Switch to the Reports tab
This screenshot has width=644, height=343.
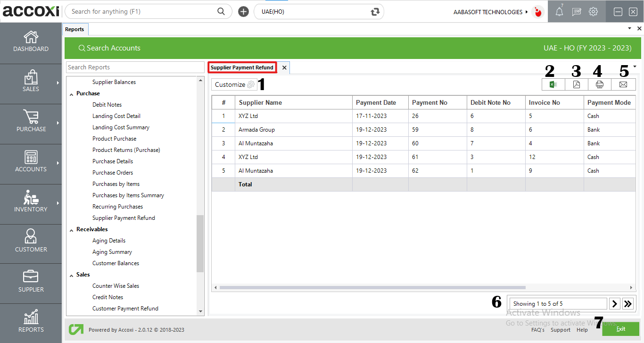click(75, 29)
